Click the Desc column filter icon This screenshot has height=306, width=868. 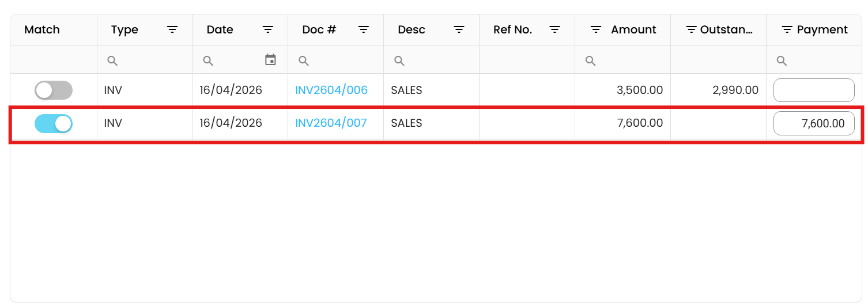[x=459, y=30]
